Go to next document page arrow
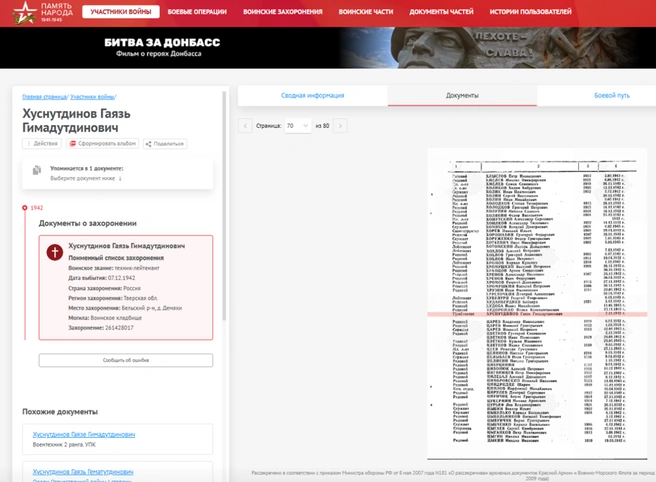This screenshot has height=482, width=656. point(340,126)
